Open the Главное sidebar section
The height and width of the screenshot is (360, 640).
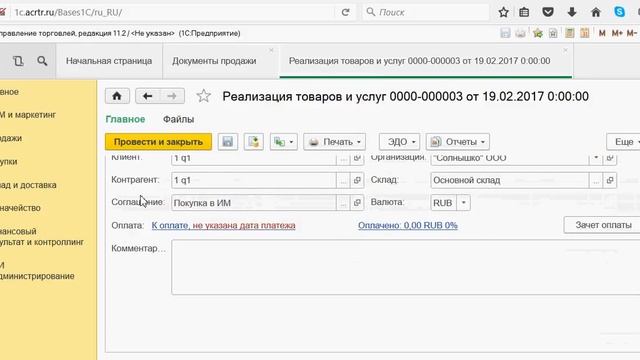[9, 92]
